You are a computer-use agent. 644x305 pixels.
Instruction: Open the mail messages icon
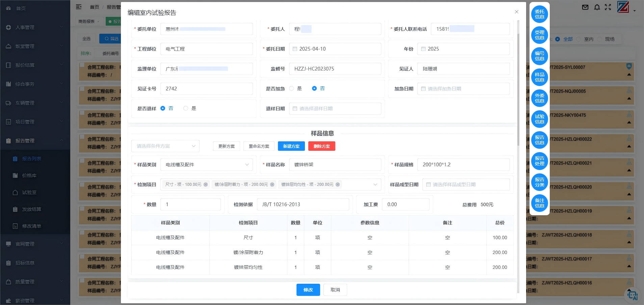[x=585, y=7]
